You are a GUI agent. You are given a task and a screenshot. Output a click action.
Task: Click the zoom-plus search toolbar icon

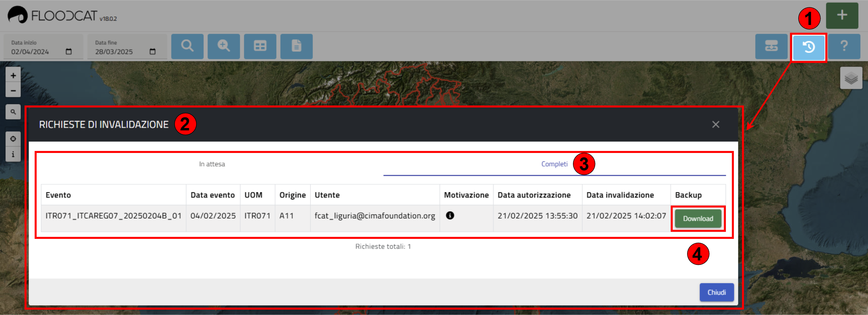pyautogui.click(x=223, y=46)
